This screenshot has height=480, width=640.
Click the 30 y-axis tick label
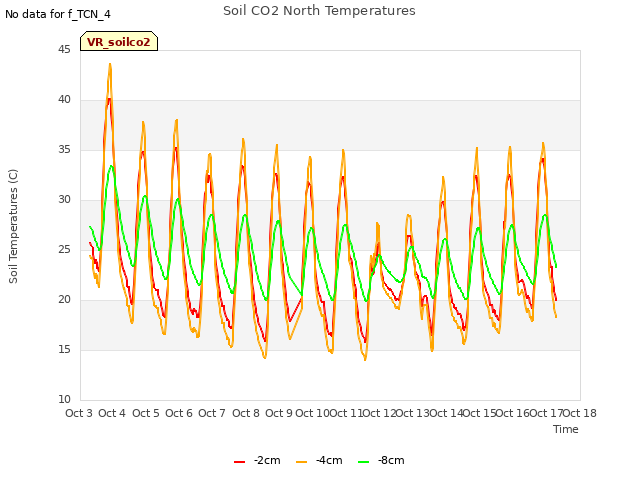(x=64, y=200)
